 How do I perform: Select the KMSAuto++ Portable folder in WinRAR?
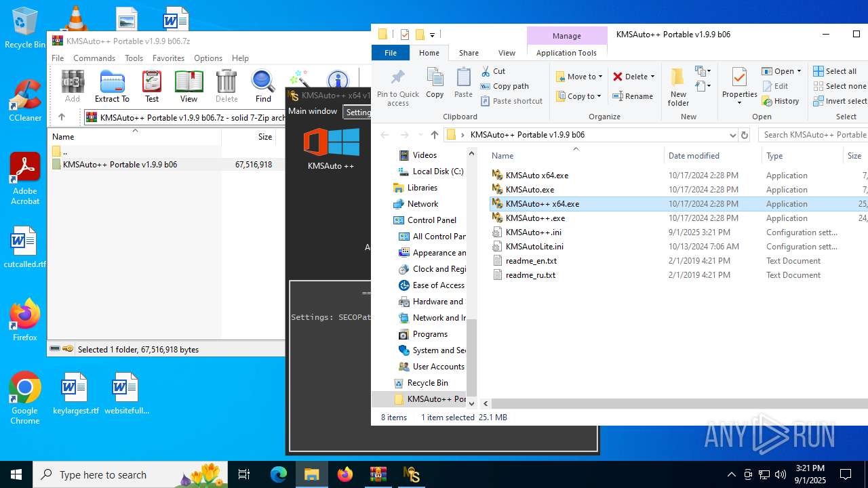tap(119, 165)
